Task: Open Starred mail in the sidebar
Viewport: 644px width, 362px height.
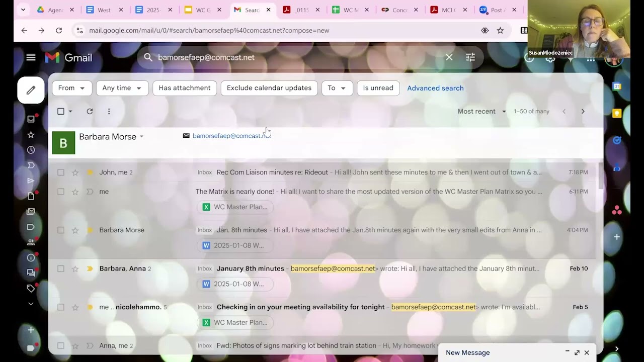Action: (x=31, y=135)
